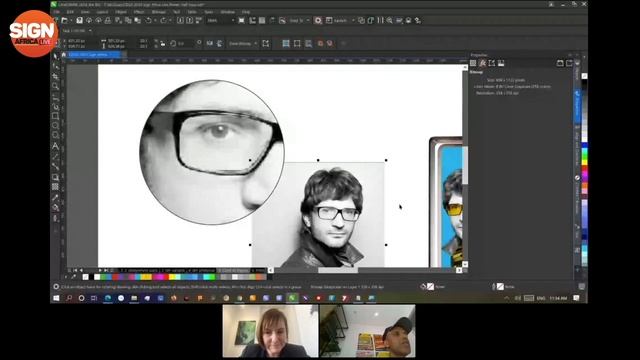Toggle the Show Grid toolbar button

coord(262,20)
